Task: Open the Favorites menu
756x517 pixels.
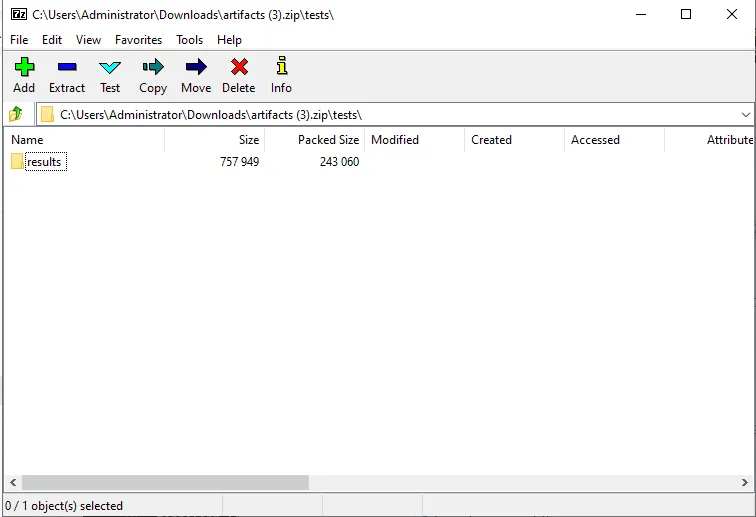Action: [x=138, y=40]
